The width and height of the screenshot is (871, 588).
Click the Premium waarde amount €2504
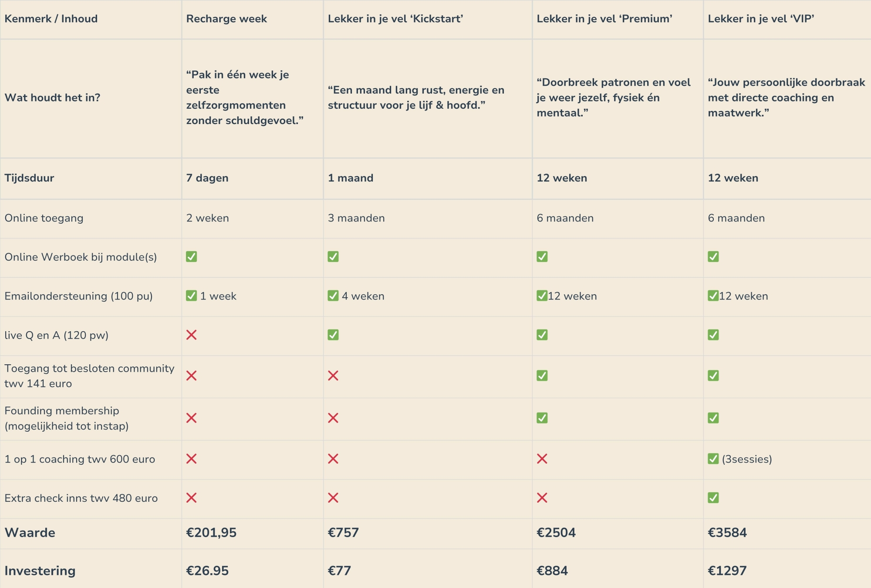pos(556,532)
